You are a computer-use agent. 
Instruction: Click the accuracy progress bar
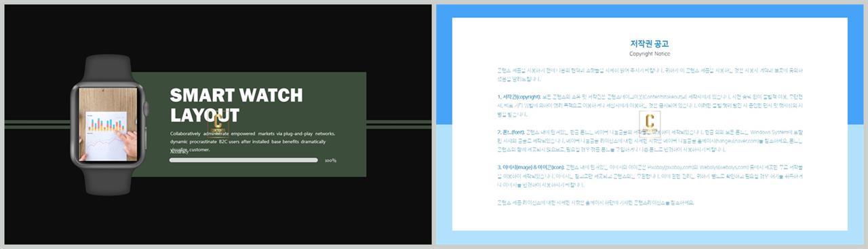[243, 160]
